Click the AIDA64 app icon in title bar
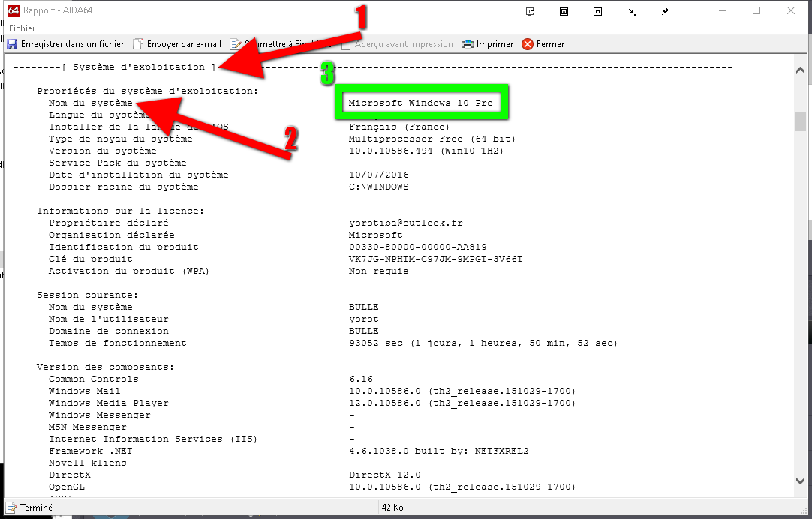The width and height of the screenshot is (812, 519). coord(13,11)
